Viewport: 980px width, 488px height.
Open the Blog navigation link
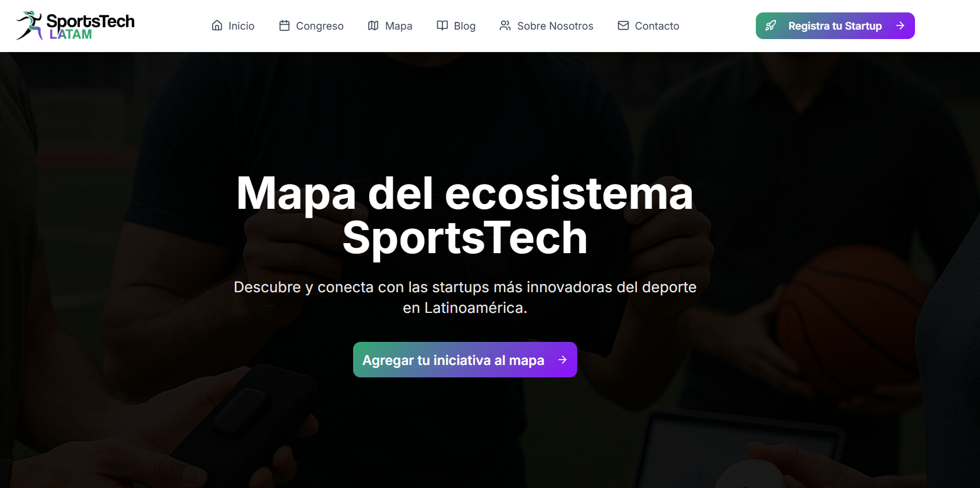point(456,25)
